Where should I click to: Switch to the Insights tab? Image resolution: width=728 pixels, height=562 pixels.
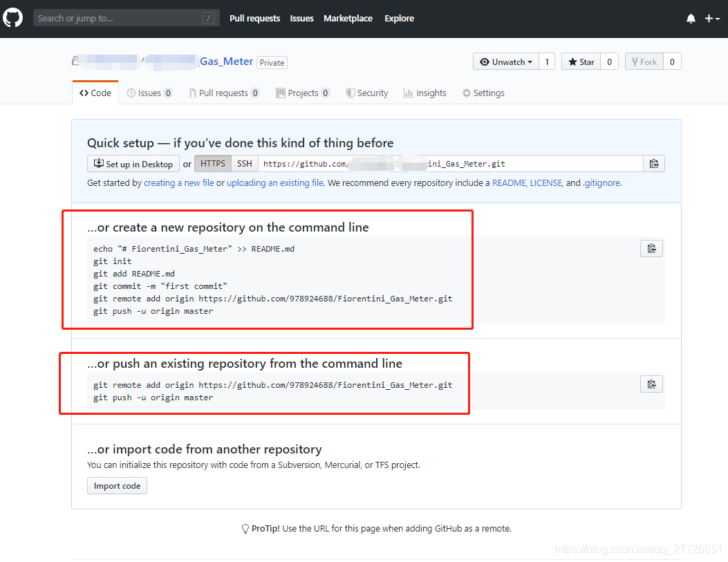(x=424, y=93)
